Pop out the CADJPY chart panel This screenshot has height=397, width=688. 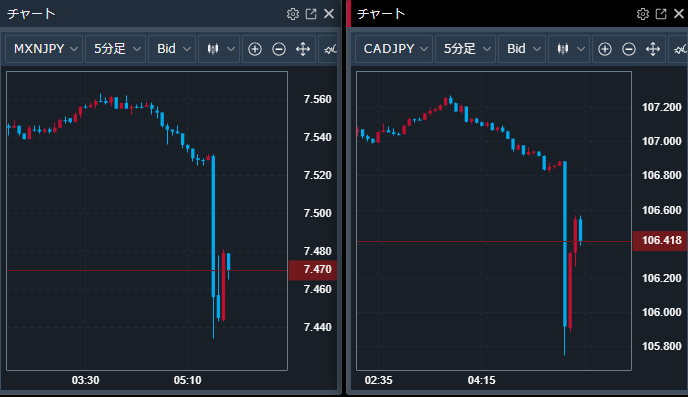[x=661, y=14]
